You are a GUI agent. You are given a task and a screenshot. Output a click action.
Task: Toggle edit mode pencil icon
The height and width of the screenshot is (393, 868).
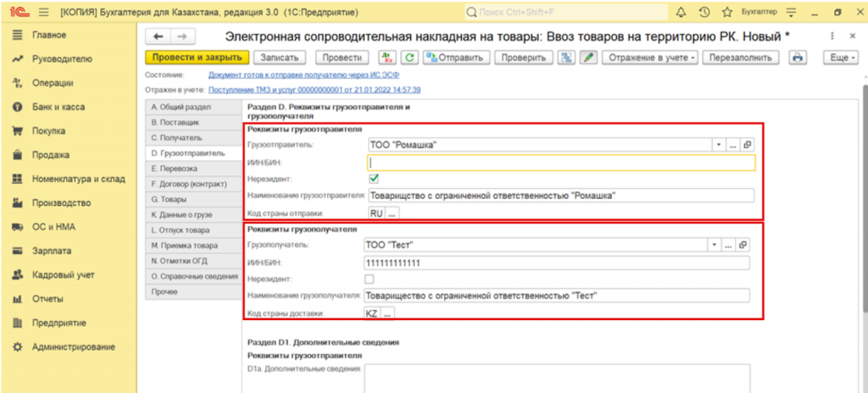pos(587,57)
